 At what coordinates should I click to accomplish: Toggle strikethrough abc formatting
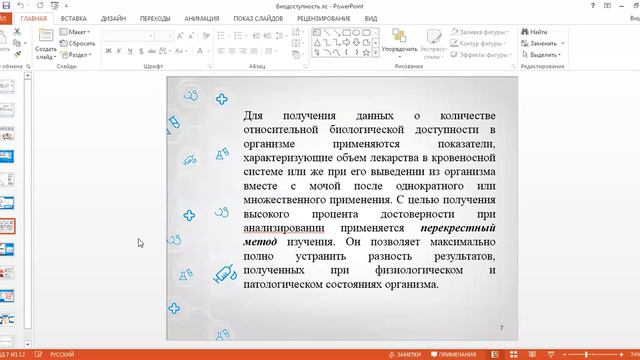[152, 51]
